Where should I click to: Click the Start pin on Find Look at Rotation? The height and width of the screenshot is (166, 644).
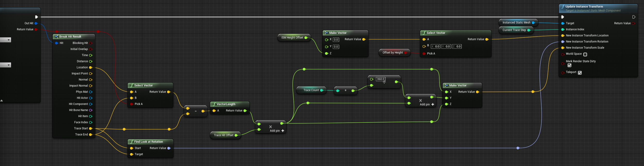[x=132, y=148]
